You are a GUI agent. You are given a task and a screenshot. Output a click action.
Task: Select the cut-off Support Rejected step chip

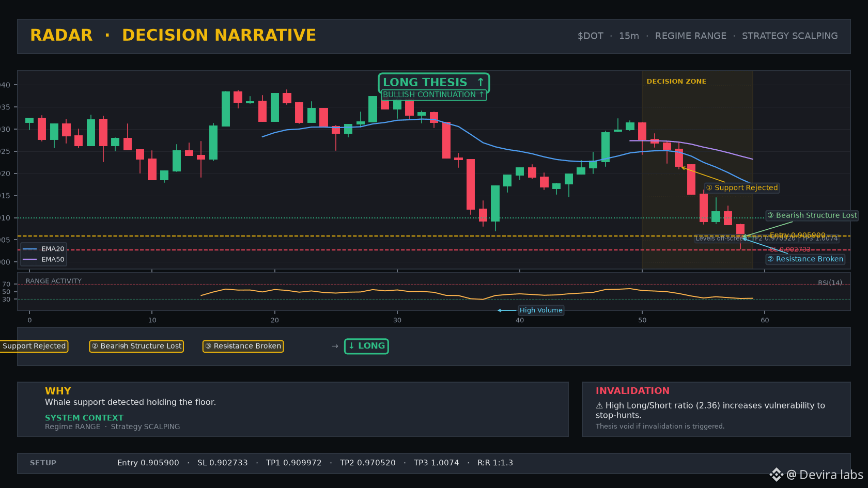pos(34,346)
